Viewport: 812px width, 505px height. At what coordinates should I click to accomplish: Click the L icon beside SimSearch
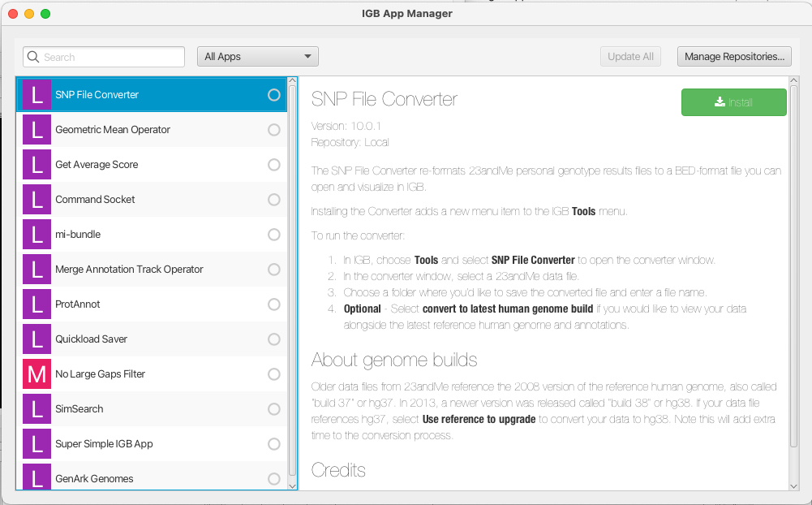click(x=37, y=409)
